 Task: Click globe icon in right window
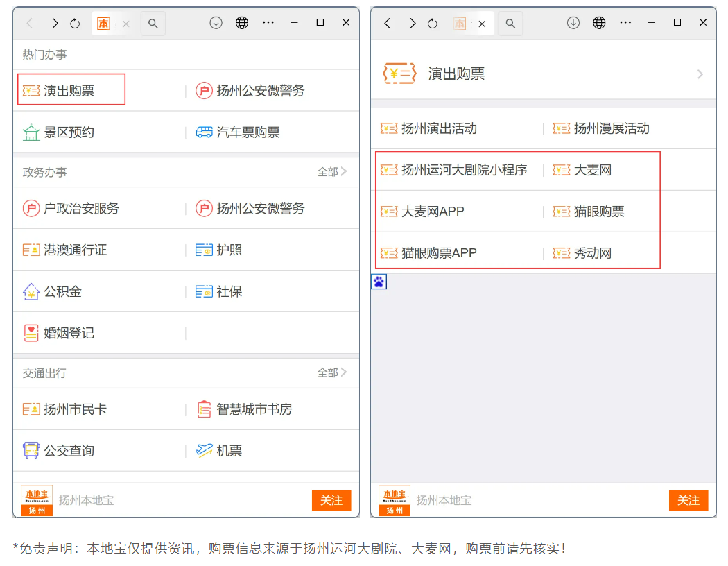coord(600,22)
